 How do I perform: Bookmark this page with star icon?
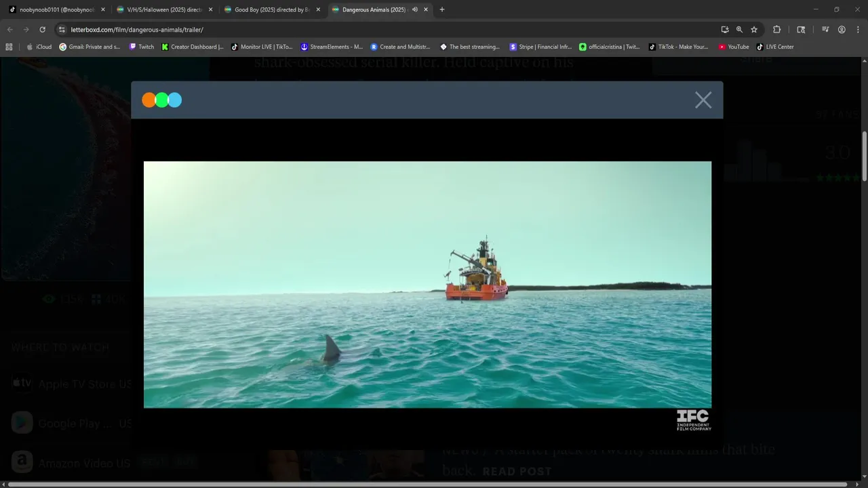(754, 30)
